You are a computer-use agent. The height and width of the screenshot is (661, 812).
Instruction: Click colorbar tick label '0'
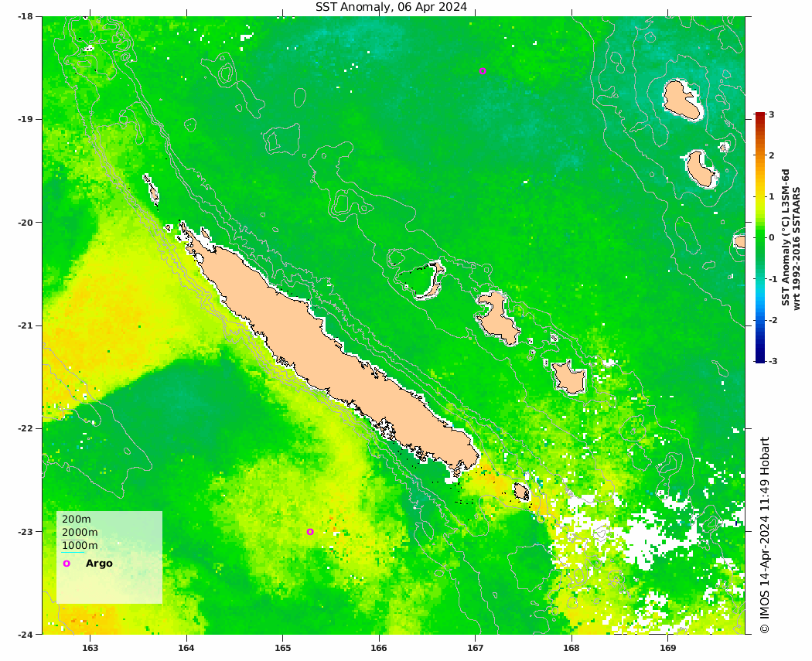[772, 237]
